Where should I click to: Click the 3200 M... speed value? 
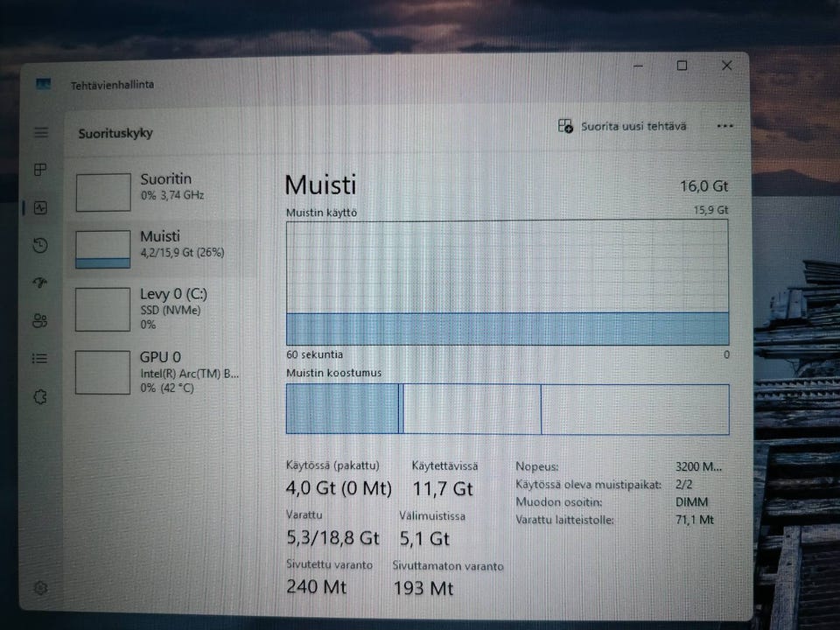698,466
